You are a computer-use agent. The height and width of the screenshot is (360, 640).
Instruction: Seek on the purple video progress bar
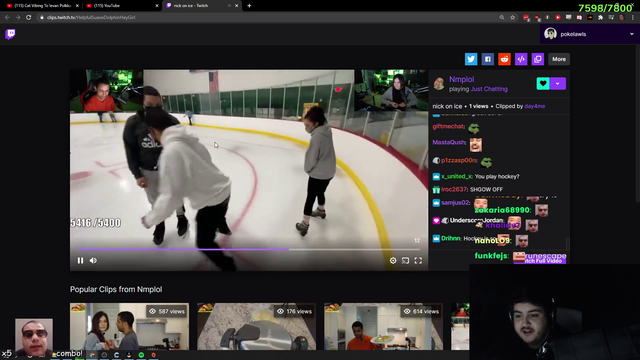click(249, 249)
